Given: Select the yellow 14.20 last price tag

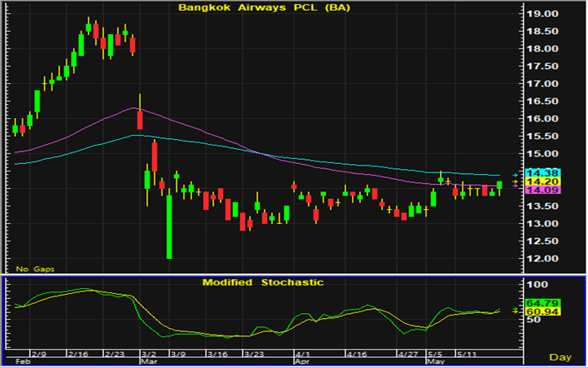Looking at the screenshot, I should [543, 182].
